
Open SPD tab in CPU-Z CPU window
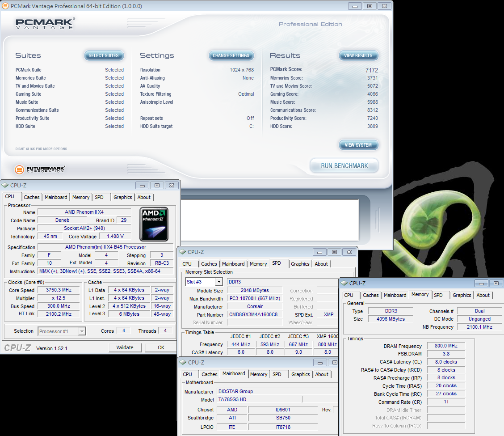99,197
